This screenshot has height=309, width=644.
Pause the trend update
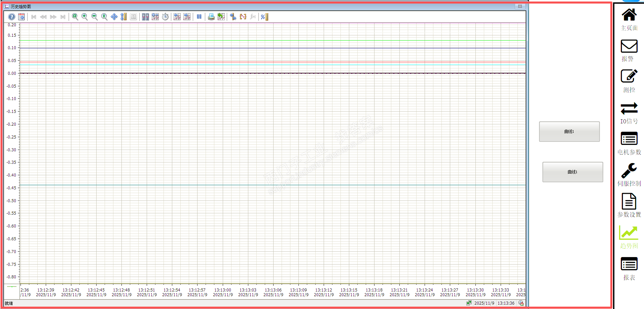[199, 17]
